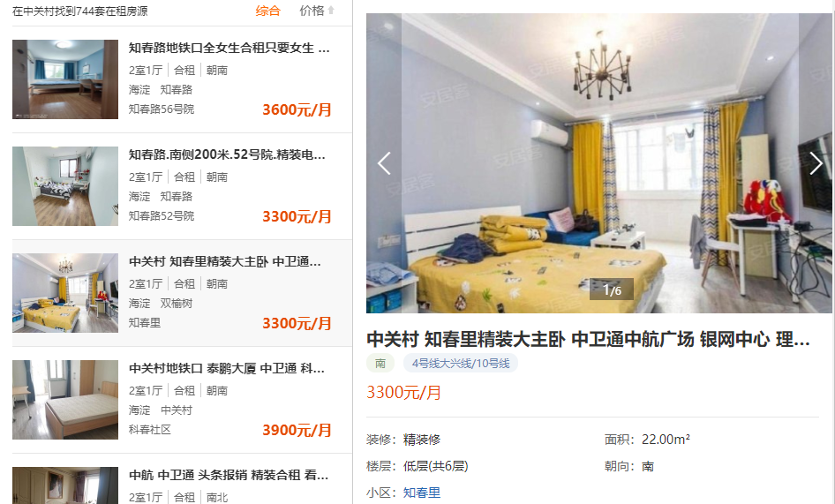Open listing 知春路.南侧200米.52号院
Viewport: 835px width, 504px height.
227,155
